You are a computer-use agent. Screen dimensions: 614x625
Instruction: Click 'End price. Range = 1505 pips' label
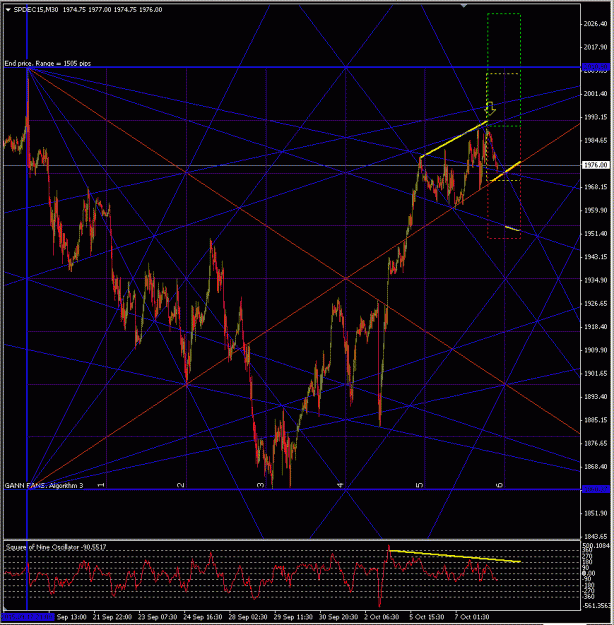tap(48, 63)
